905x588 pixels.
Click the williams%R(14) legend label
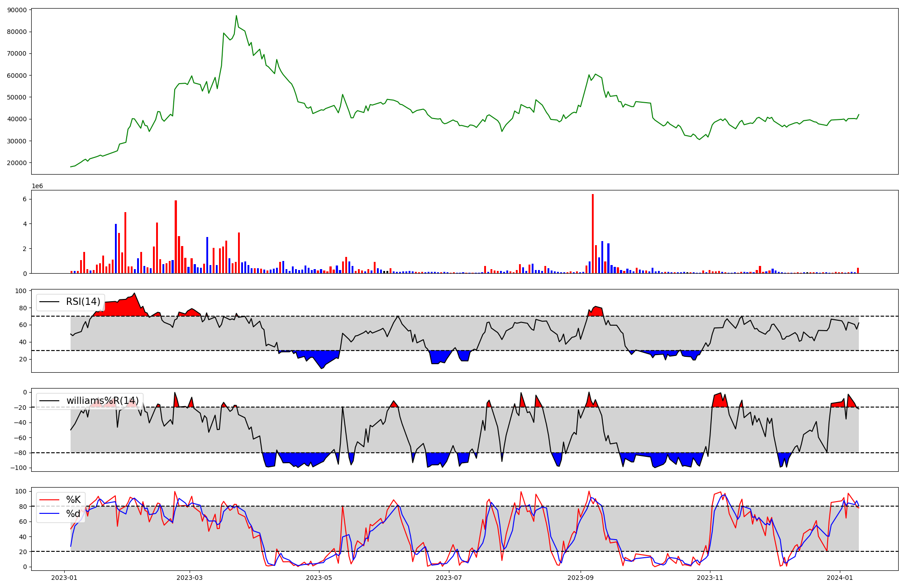[103, 401]
